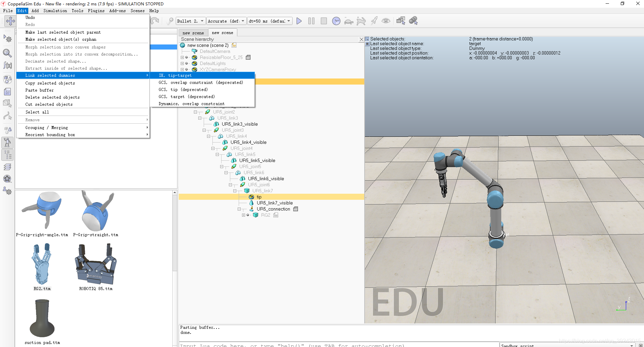The image size is (644, 347).
Task: Open collections dialog icon
Action: click(7, 80)
